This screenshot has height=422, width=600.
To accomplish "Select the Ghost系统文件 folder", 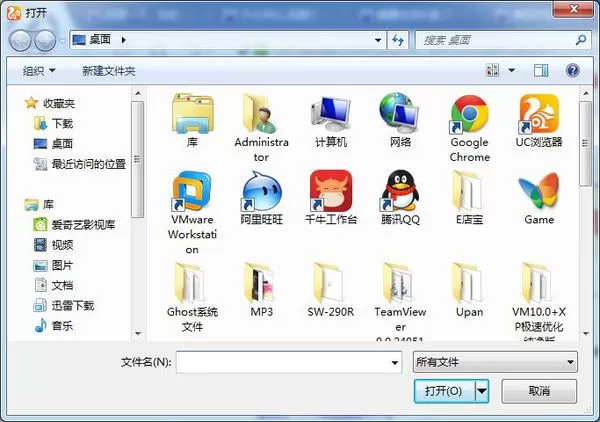I will (191, 283).
